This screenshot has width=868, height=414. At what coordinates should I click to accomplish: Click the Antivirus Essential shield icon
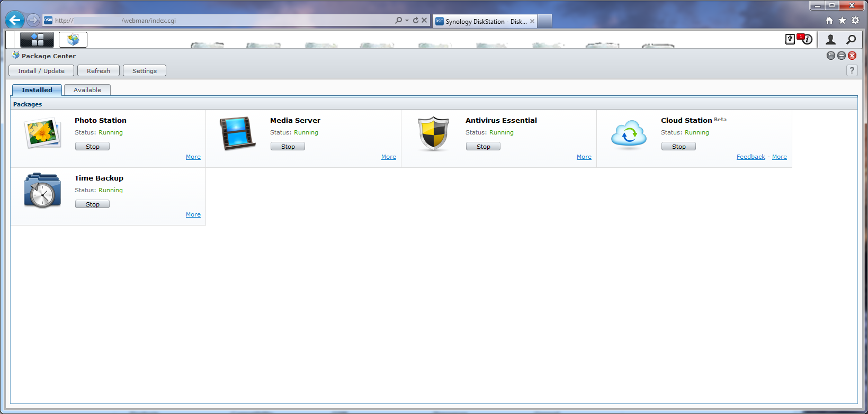pyautogui.click(x=433, y=133)
